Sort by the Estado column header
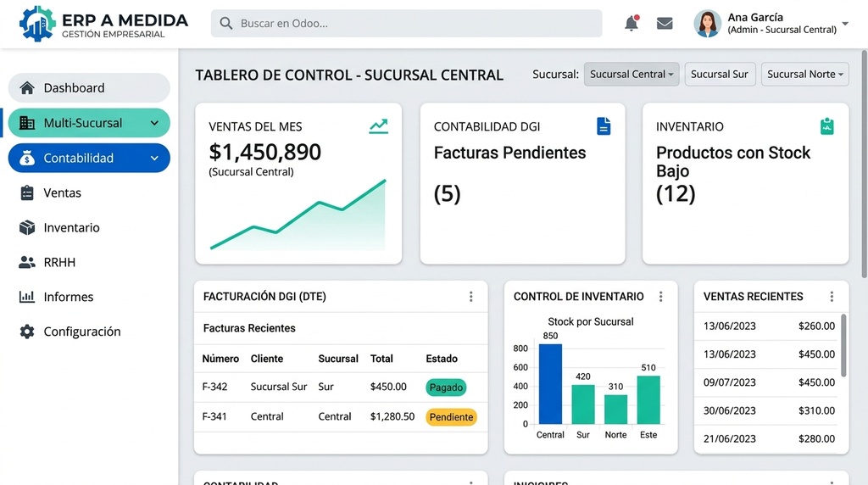This screenshot has height=485, width=868. pos(441,359)
